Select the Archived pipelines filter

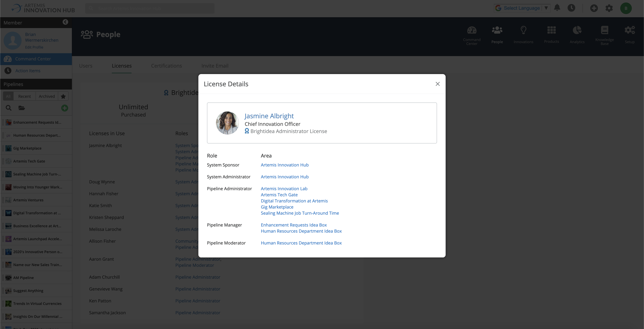click(x=47, y=96)
